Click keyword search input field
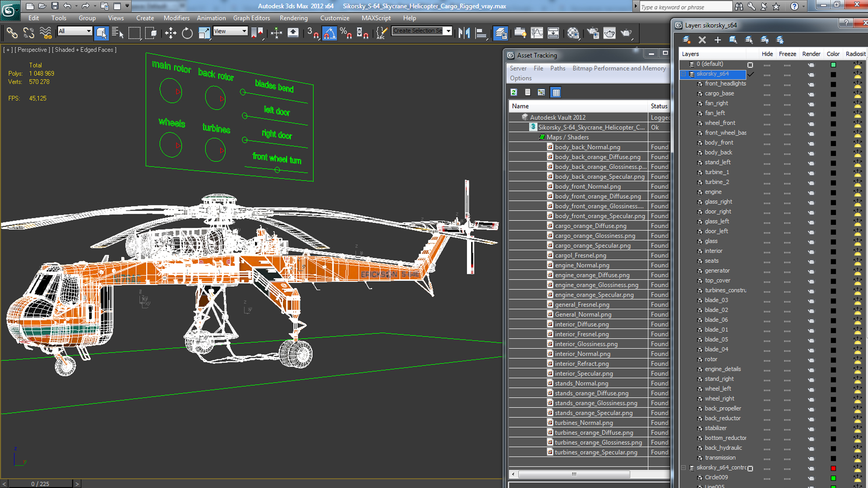 click(685, 7)
